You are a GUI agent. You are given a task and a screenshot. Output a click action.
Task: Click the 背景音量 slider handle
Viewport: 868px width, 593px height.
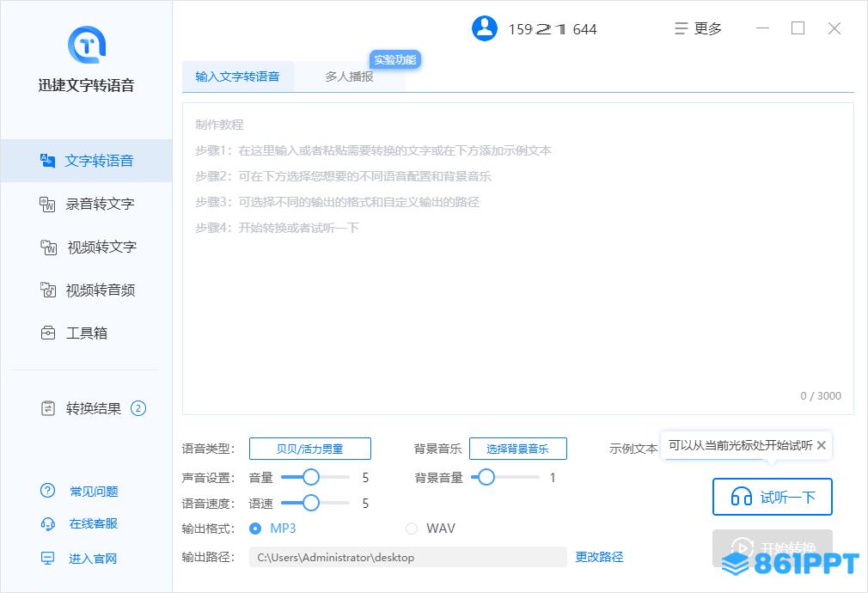486,477
